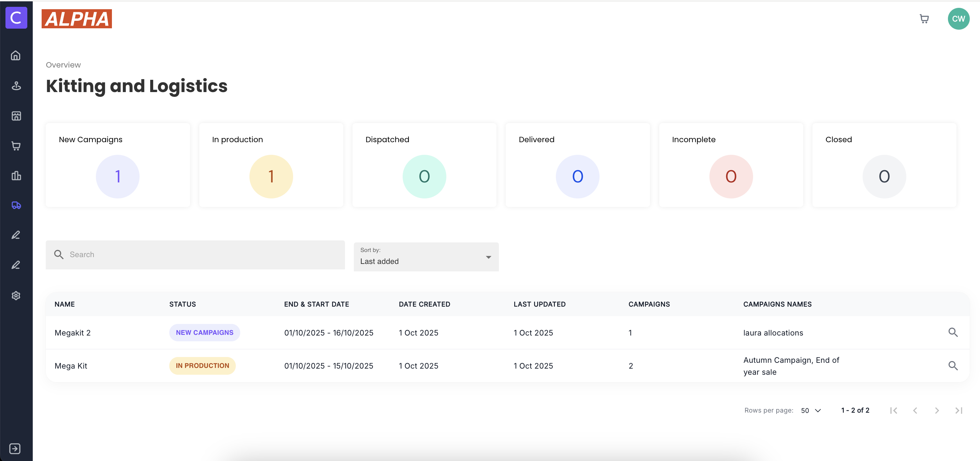The width and height of the screenshot is (980, 461).
Task: Click the home icon in sidebar
Action: coord(16,56)
